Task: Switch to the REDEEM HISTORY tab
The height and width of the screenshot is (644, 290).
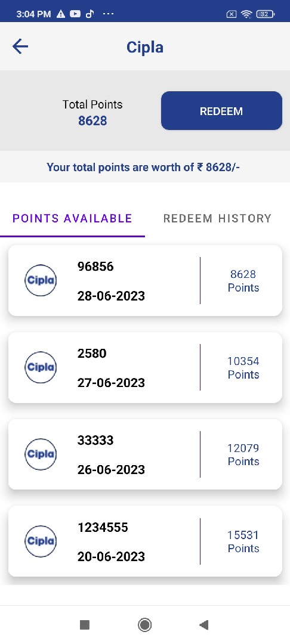Action: pos(217,218)
